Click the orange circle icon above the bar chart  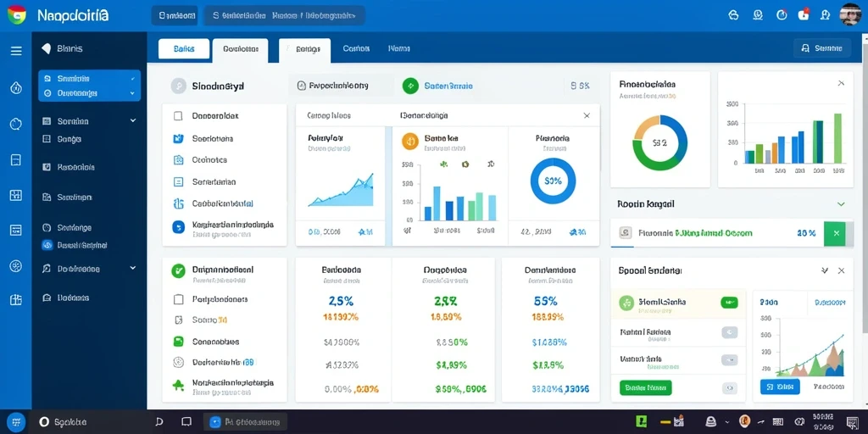coord(409,142)
